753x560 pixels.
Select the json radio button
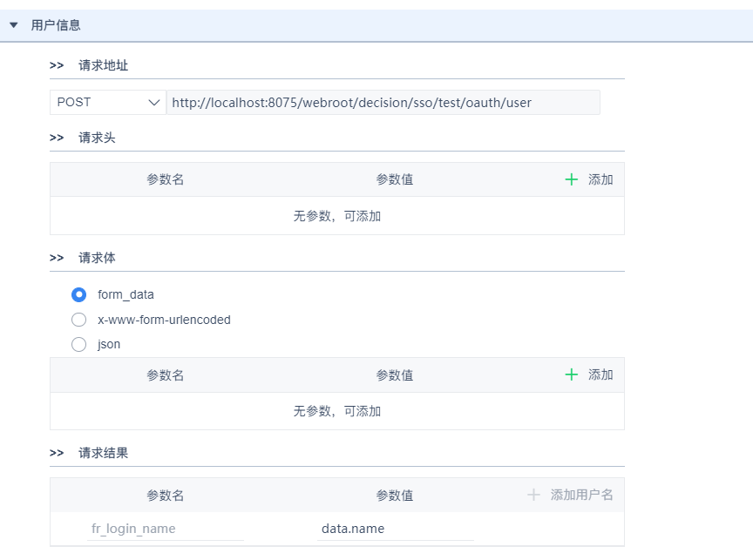pos(79,344)
